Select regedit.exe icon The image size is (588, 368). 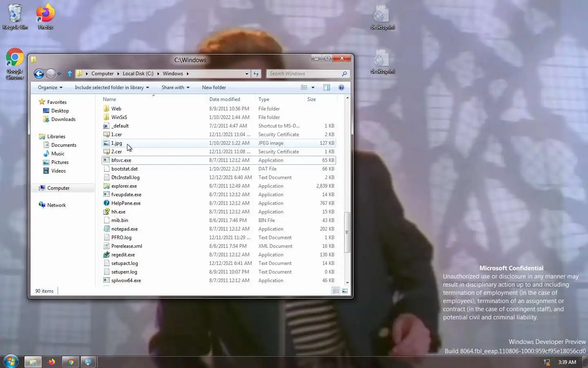point(107,255)
